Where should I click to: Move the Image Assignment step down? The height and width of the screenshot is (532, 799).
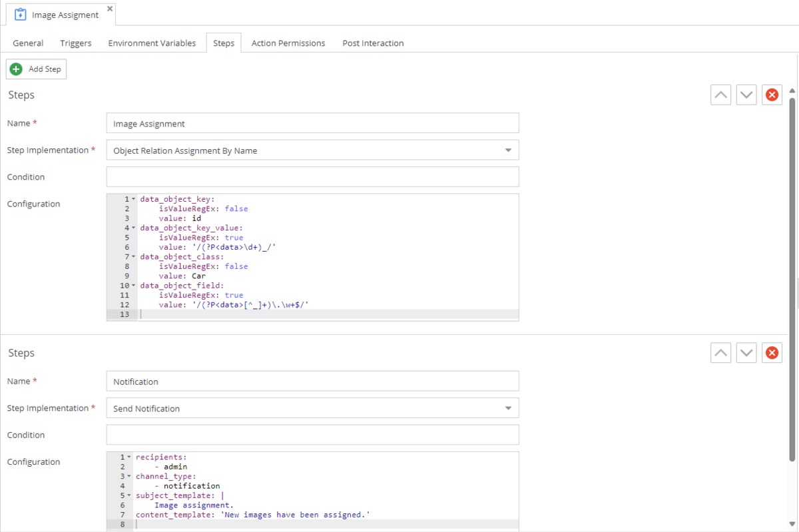click(x=746, y=95)
